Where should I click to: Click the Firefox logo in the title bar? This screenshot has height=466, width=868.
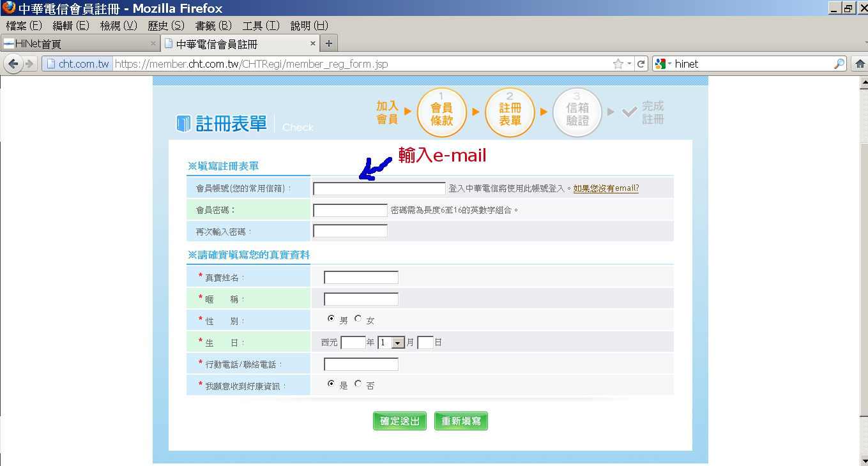8,8
